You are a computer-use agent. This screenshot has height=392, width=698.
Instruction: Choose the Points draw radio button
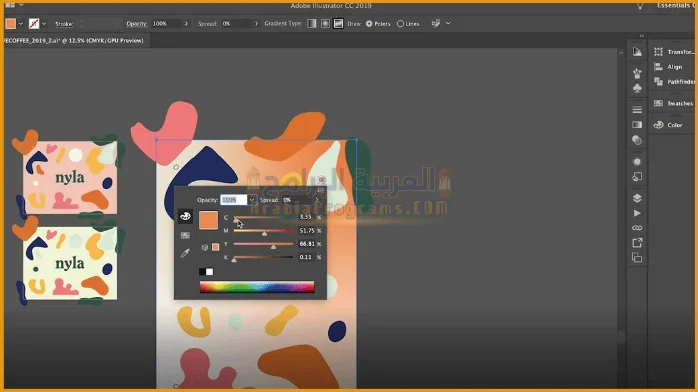369,24
